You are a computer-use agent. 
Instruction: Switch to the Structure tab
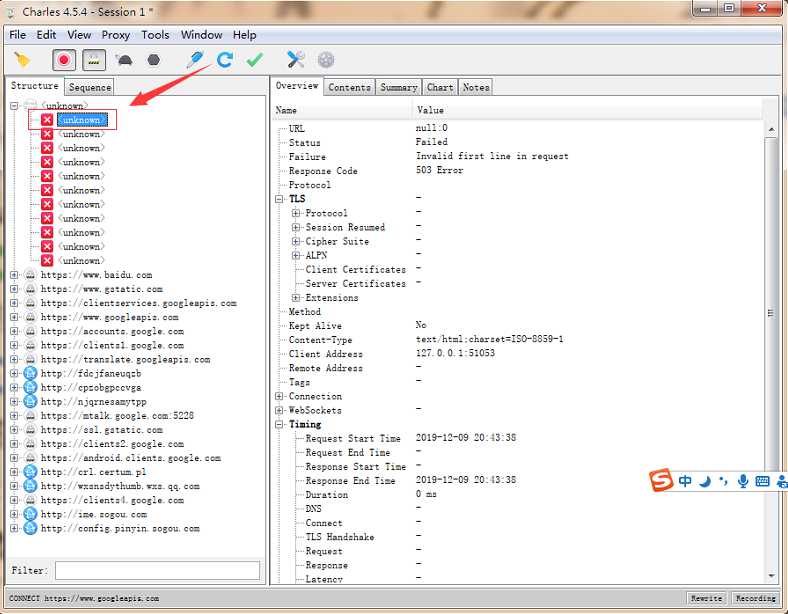(x=35, y=86)
